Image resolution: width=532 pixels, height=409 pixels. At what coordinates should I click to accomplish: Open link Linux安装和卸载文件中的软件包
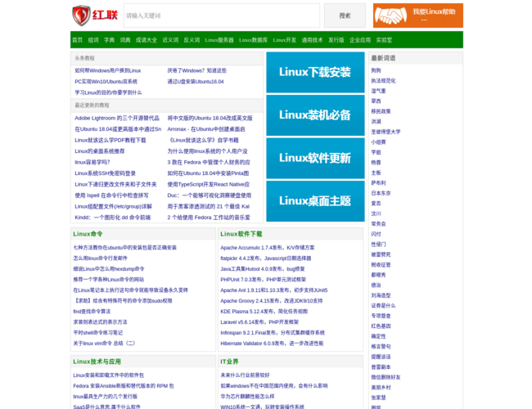109,375
